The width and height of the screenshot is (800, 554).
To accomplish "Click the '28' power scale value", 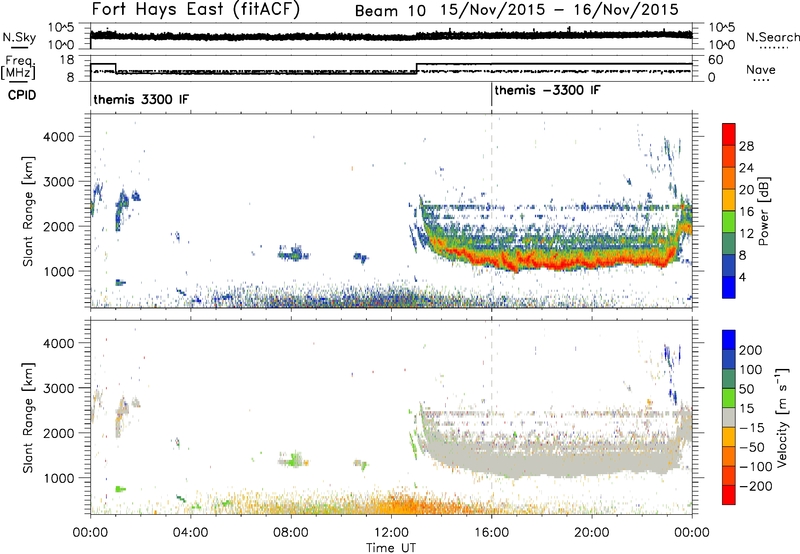I will (746, 146).
